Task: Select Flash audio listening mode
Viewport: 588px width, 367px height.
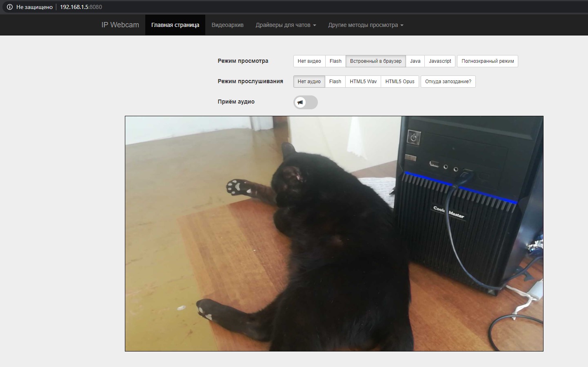Action: 335,82
